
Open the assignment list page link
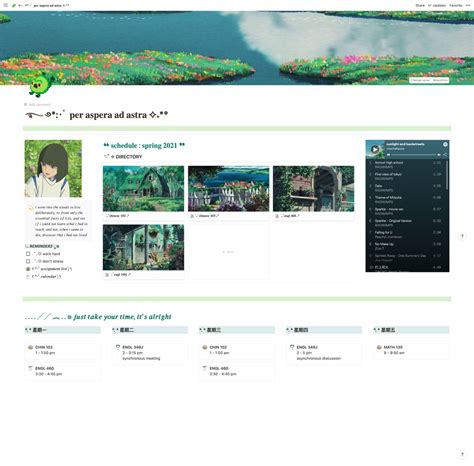(49, 269)
